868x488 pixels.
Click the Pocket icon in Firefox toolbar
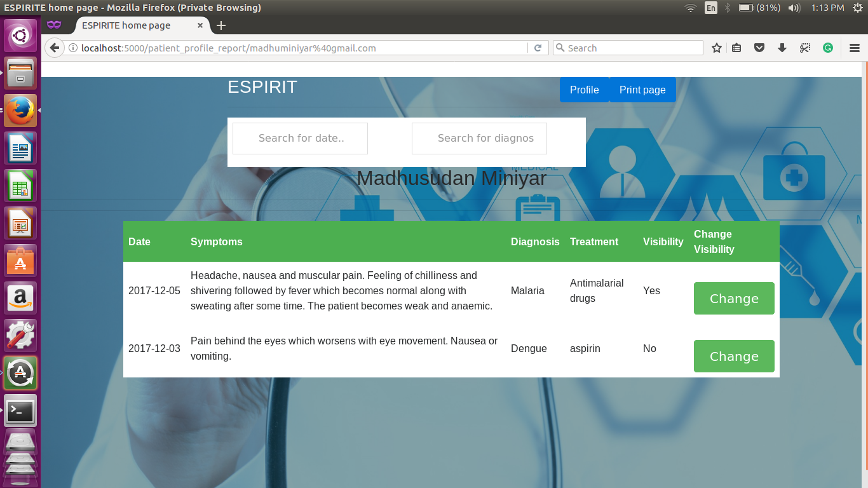759,48
